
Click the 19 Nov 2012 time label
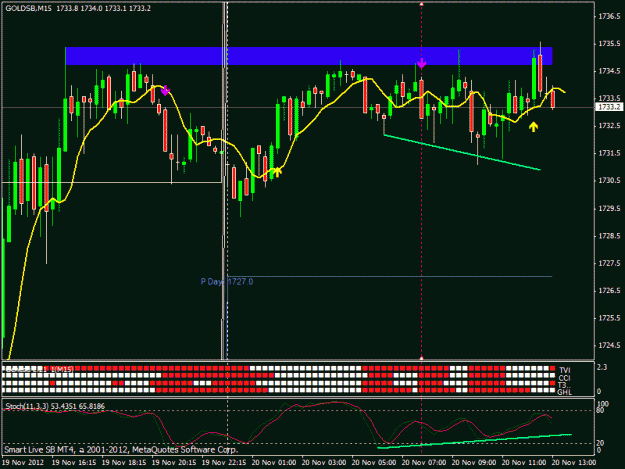tap(23, 463)
